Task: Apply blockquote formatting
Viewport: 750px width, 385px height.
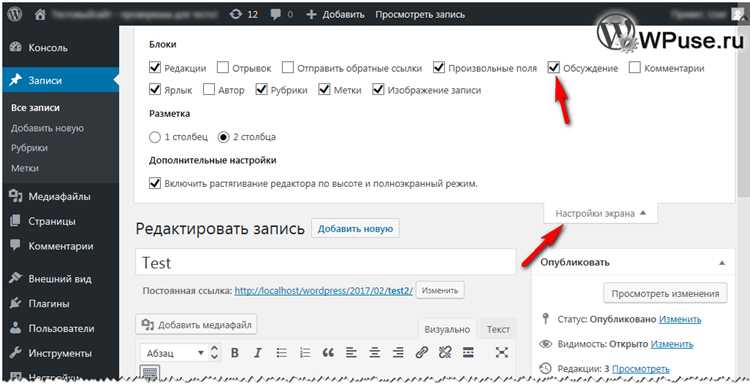Action: (328, 353)
